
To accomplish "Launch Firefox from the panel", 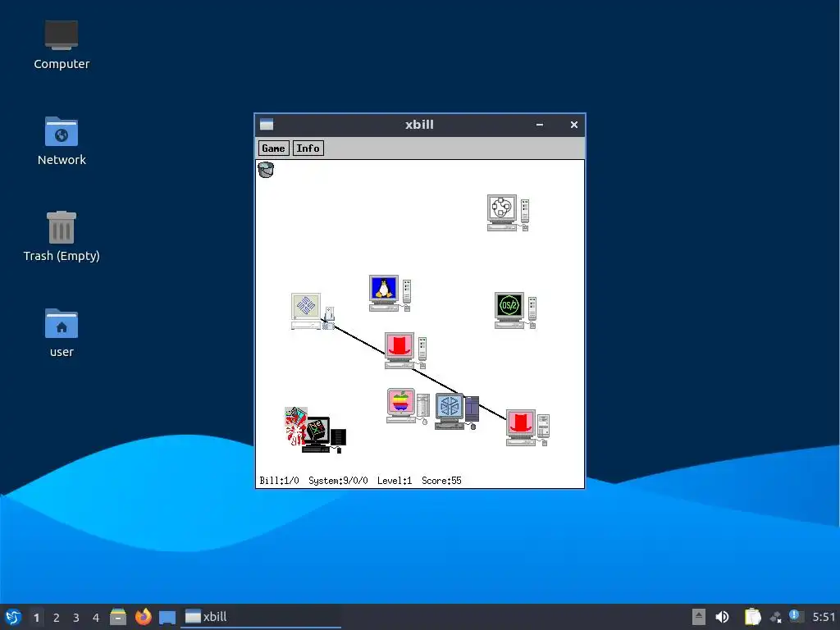I will (x=143, y=617).
